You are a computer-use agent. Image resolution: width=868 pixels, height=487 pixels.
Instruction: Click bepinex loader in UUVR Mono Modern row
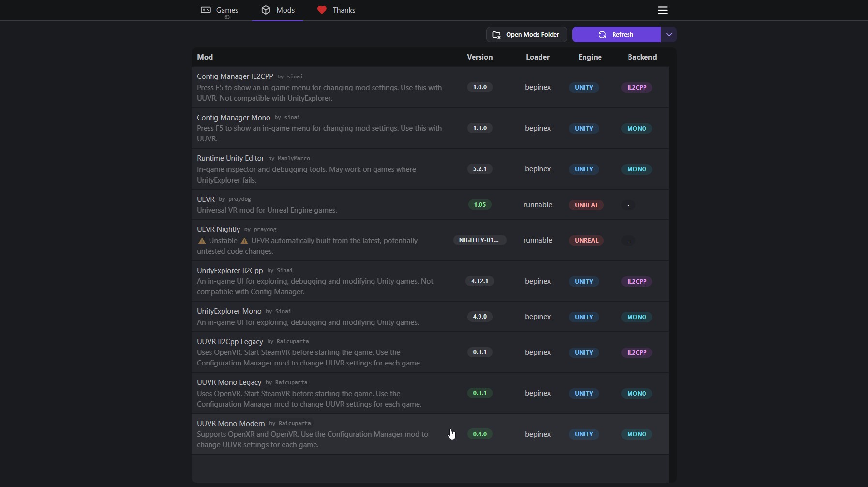[x=538, y=434]
